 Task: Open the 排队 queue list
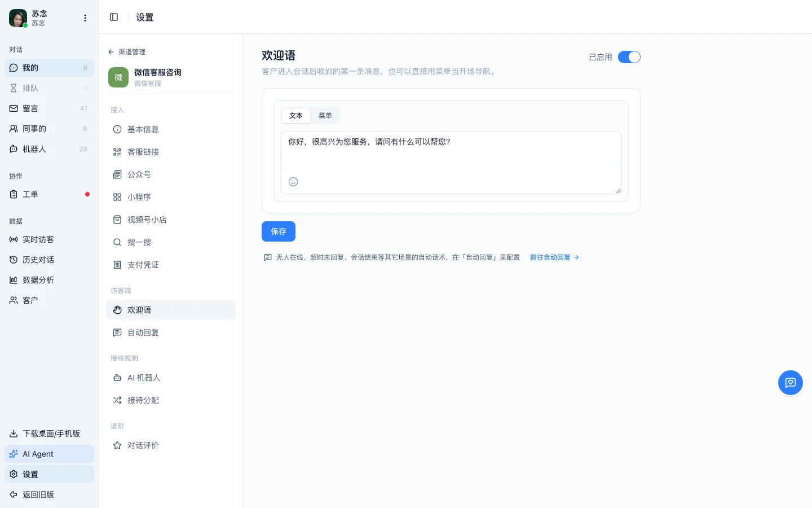(49, 88)
